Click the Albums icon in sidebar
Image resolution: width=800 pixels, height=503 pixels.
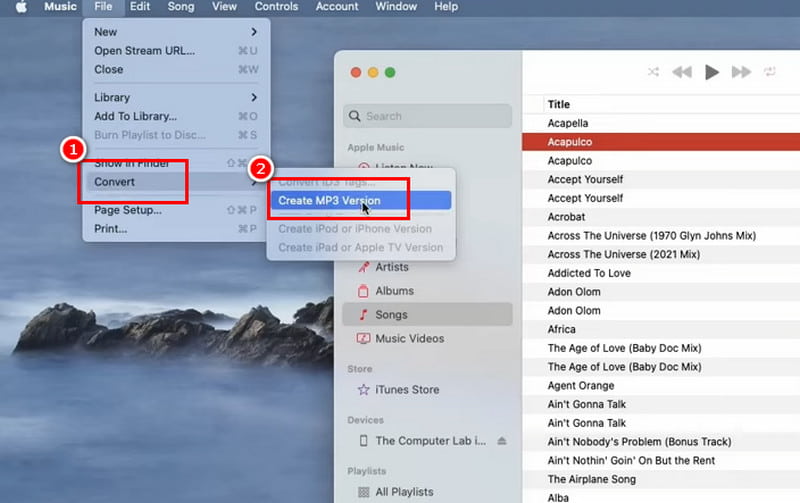click(x=363, y=291)
